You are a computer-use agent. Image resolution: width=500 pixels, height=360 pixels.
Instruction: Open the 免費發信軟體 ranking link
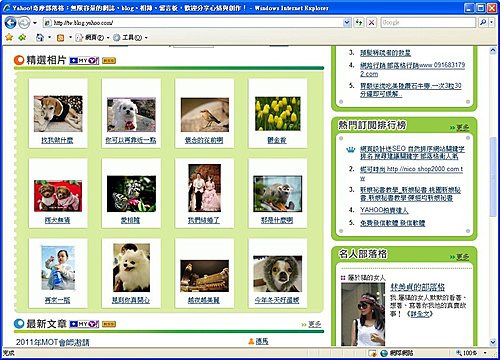pyautogui.click(x=392, y=223)
